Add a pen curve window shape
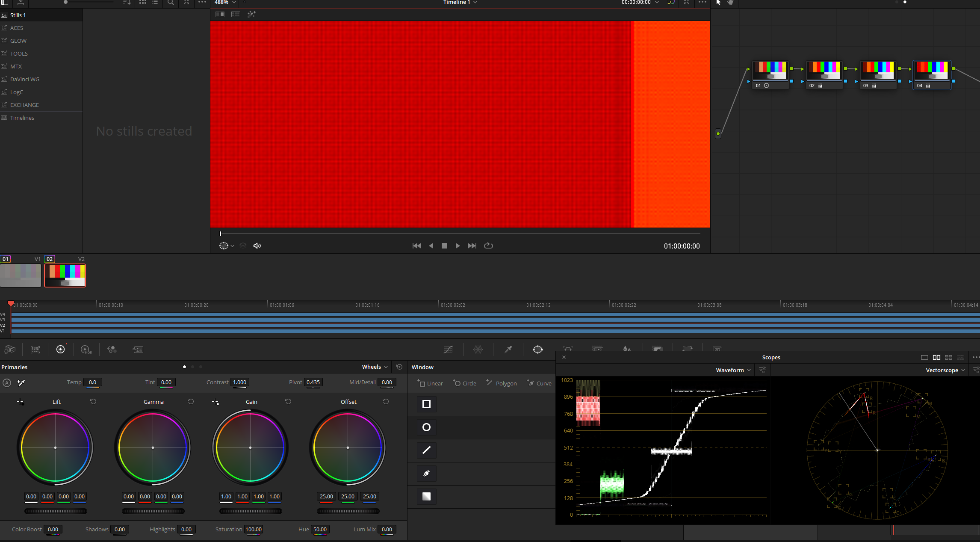The height and width of the screenshot is (542, 980). tap(426, 473)
